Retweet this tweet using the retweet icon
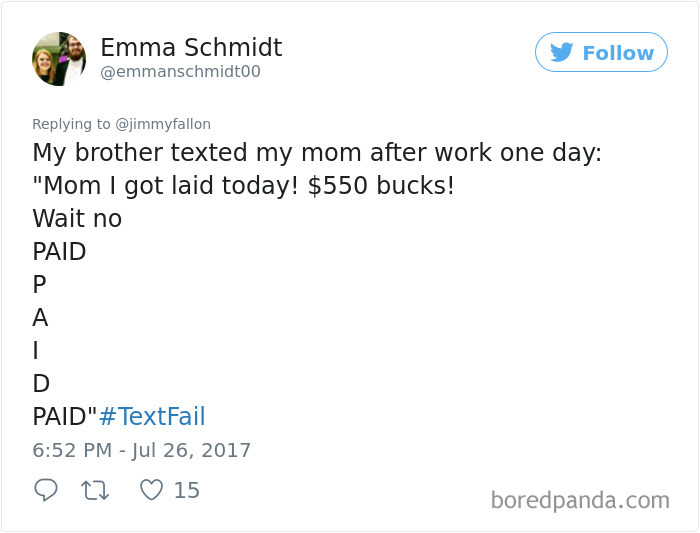Image resolution: width=700 pixels, height=533 pixels. pos(95,490)
